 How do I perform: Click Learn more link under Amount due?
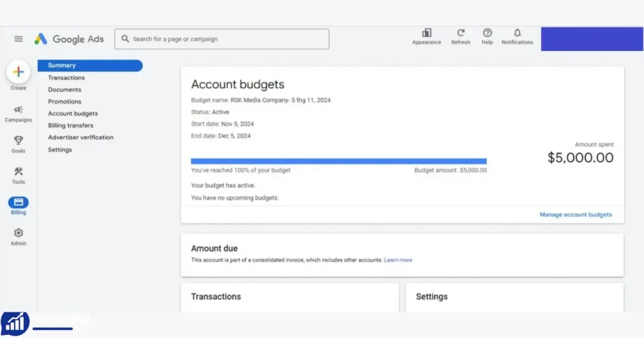point(398,260)
